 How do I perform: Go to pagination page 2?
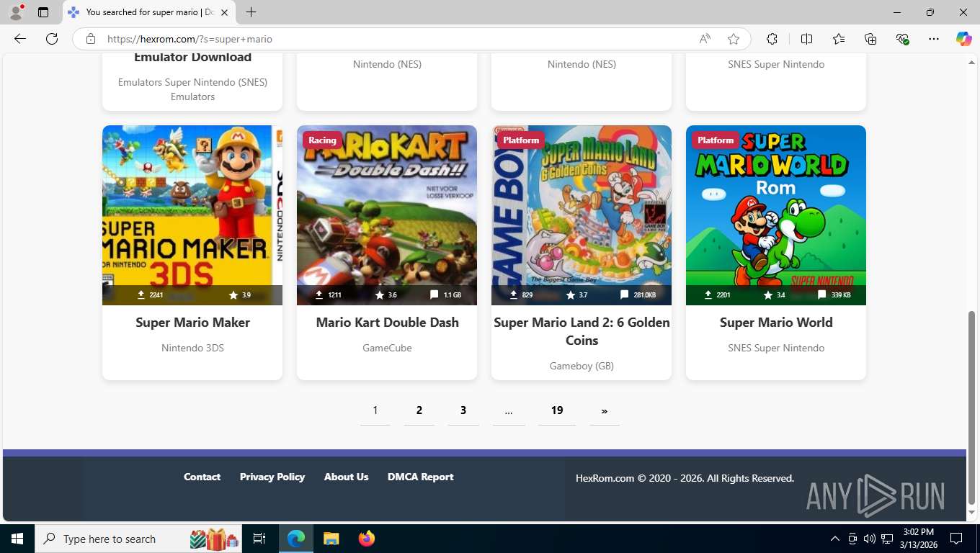pyautogui.click(x=419, y=410)
